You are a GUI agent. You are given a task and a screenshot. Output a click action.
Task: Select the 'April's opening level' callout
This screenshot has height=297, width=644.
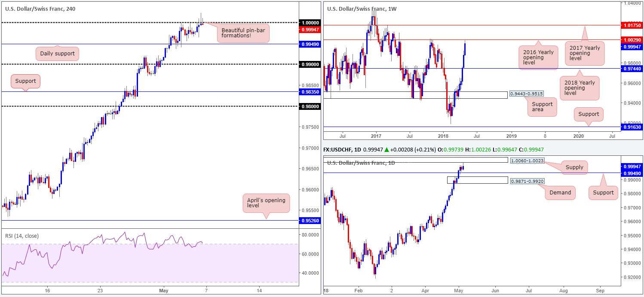(x=266, y=203)
